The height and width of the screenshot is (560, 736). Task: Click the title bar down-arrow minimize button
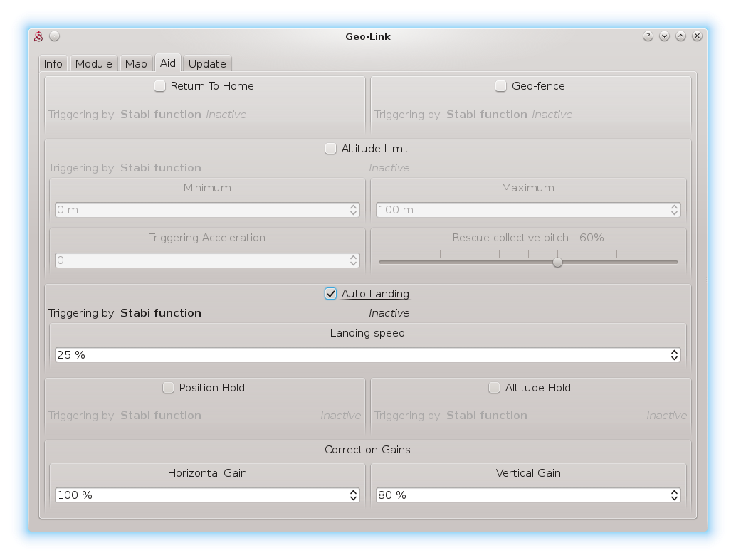(664, 36)
